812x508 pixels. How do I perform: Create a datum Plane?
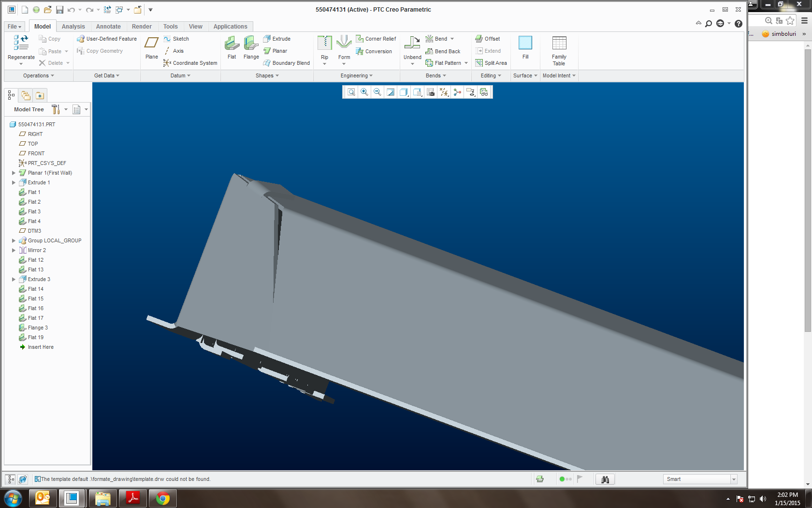click(152, 47)
